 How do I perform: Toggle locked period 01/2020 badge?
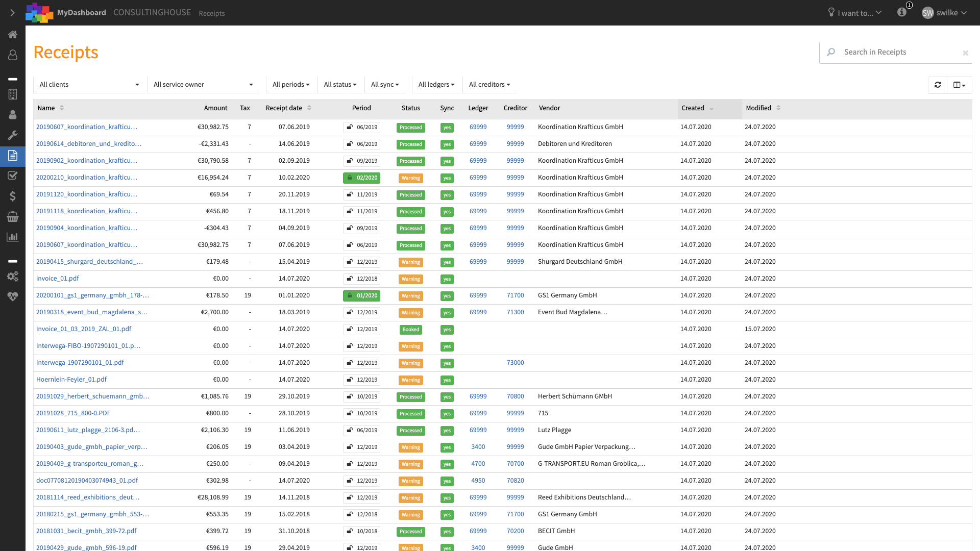[x=361, y=296]
